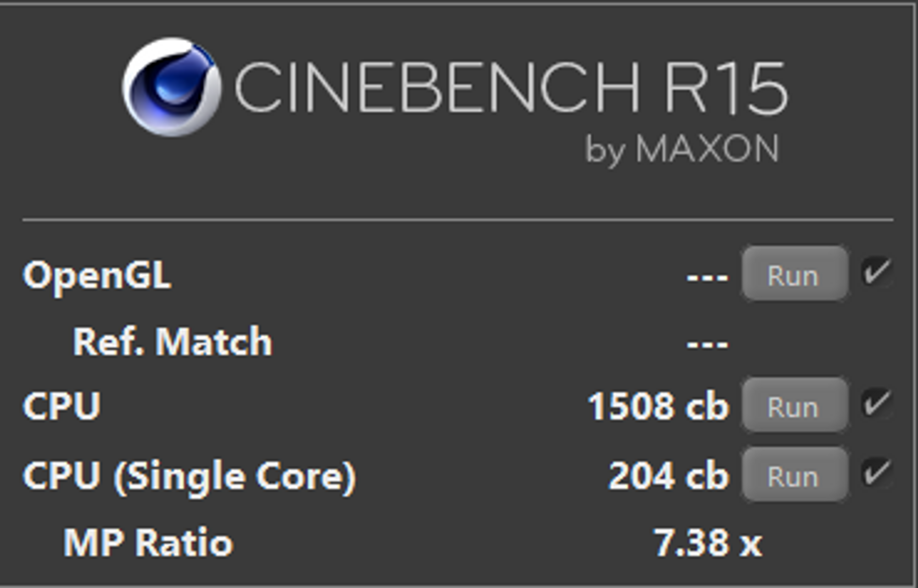Click the Cinebench blue sphere logo

click(172, 87)
